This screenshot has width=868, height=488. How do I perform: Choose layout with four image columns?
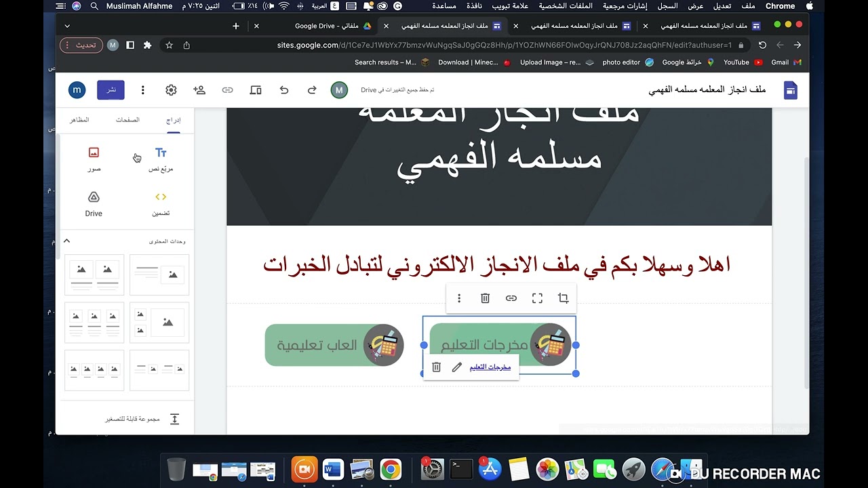click(94, 370)
